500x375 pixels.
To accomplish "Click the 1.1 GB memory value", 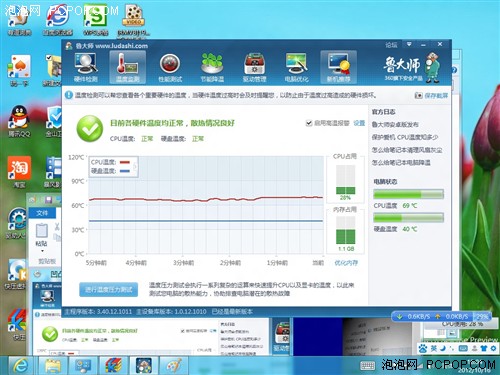I will 346,249.
